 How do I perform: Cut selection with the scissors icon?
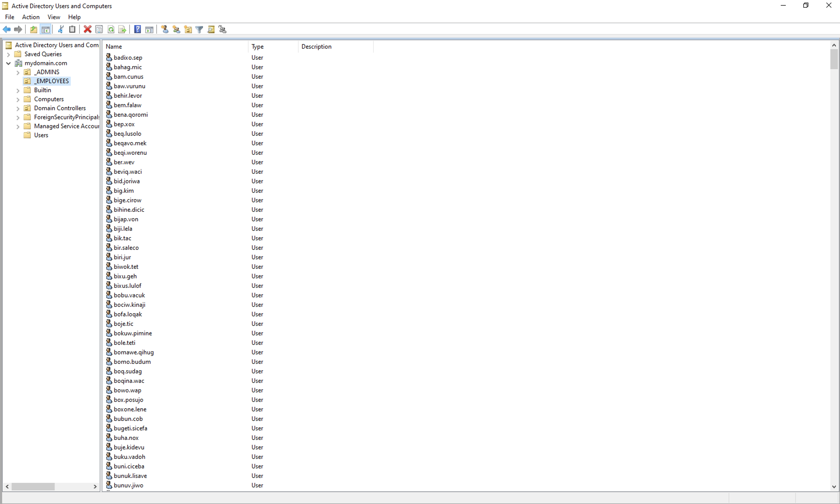61,30
